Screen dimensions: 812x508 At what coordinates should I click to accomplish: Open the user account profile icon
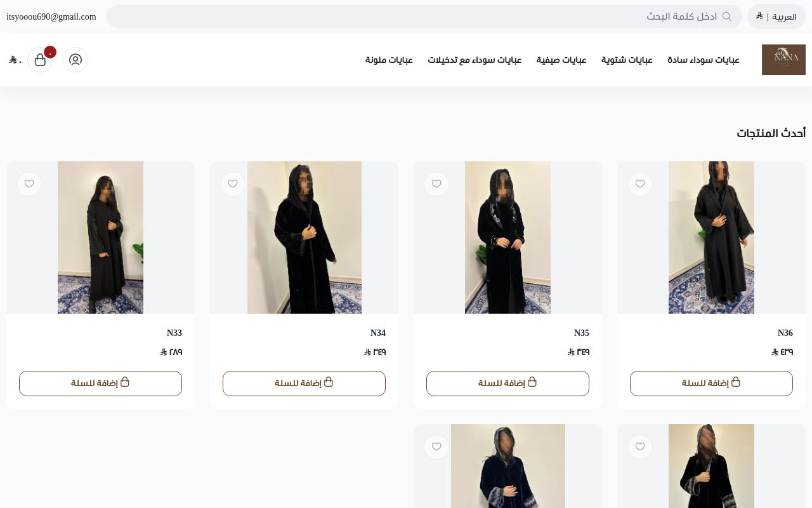pyautogui.click(x=75, y=60)
